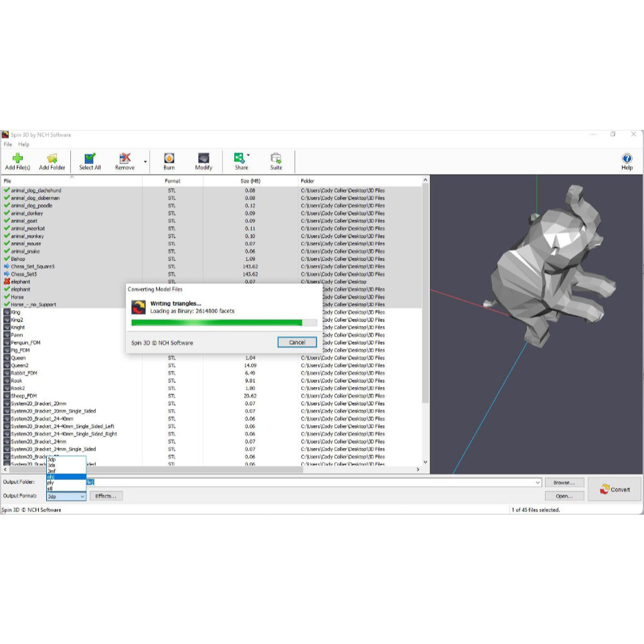Cancel the file conversion dialog

297,342
